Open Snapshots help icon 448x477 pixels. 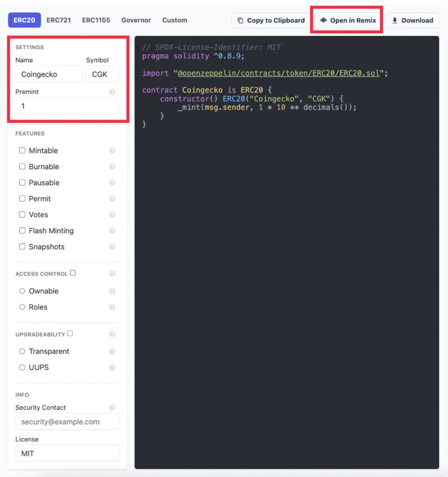click(x=112, y=247)
